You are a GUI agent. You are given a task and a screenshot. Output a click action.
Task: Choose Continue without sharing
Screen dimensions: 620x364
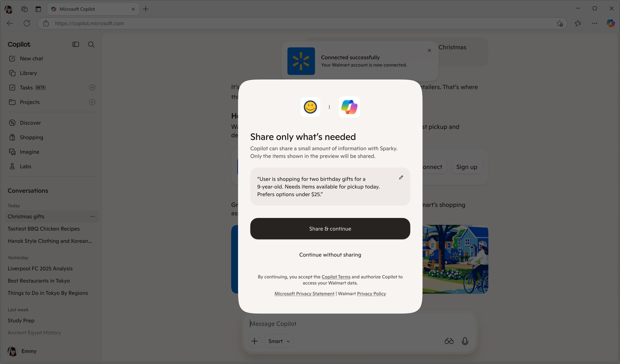[x=330, y=255]
